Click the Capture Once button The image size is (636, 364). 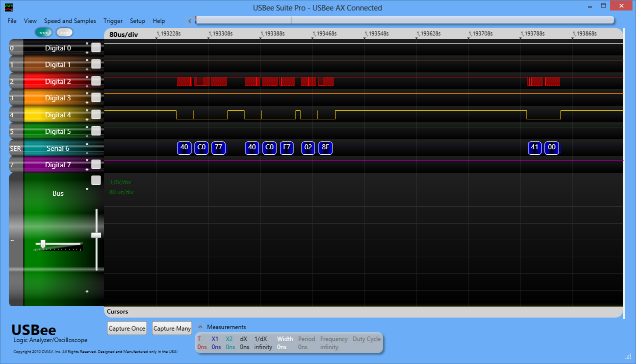click(x=127, y=328)
